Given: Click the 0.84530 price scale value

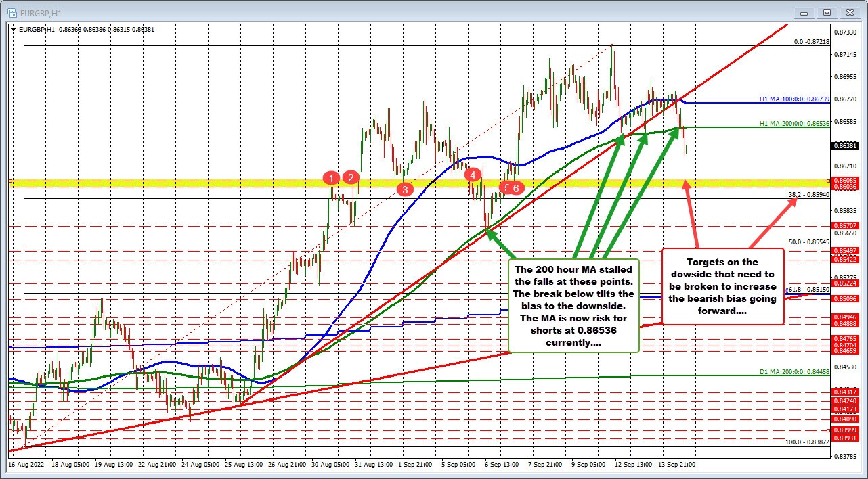Looking at the screenshot, I should (846, 367).
